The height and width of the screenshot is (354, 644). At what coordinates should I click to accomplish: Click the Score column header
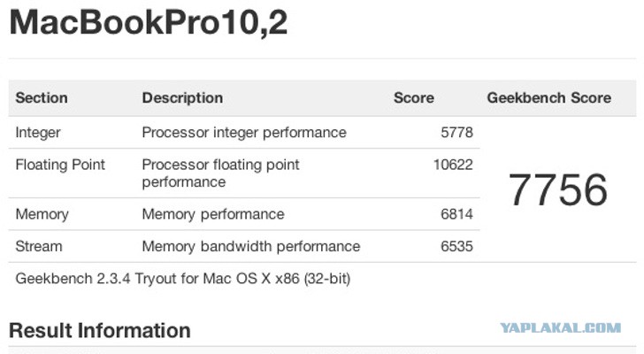pos(414,97)
